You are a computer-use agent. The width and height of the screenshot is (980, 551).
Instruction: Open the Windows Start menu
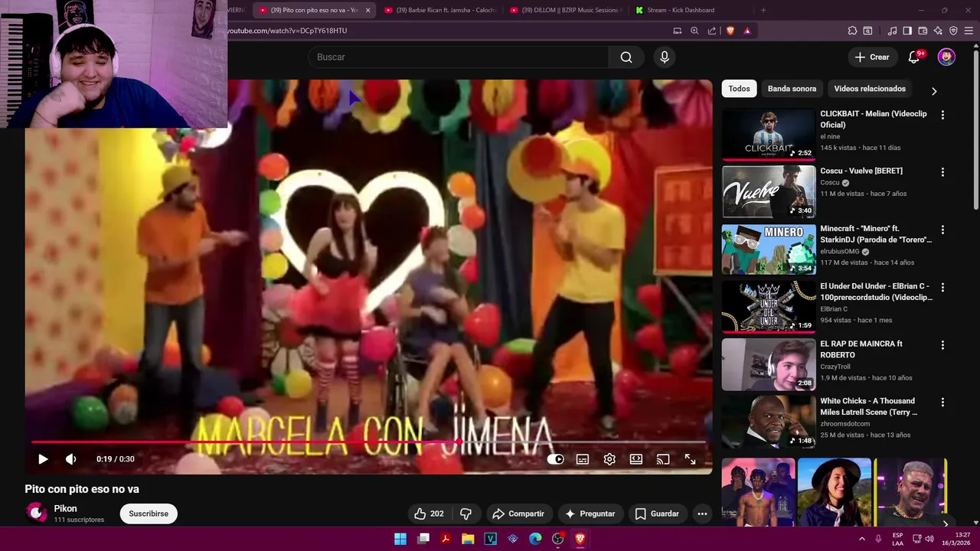[x=400, y=539]
